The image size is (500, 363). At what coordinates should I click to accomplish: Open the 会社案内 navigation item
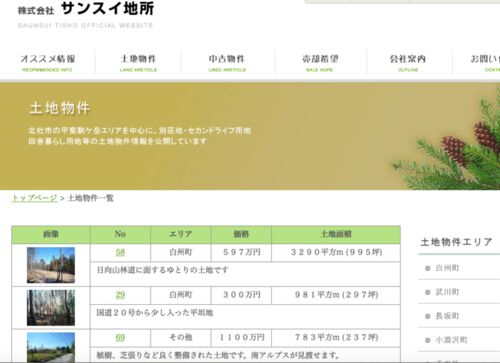pos(408,62)
